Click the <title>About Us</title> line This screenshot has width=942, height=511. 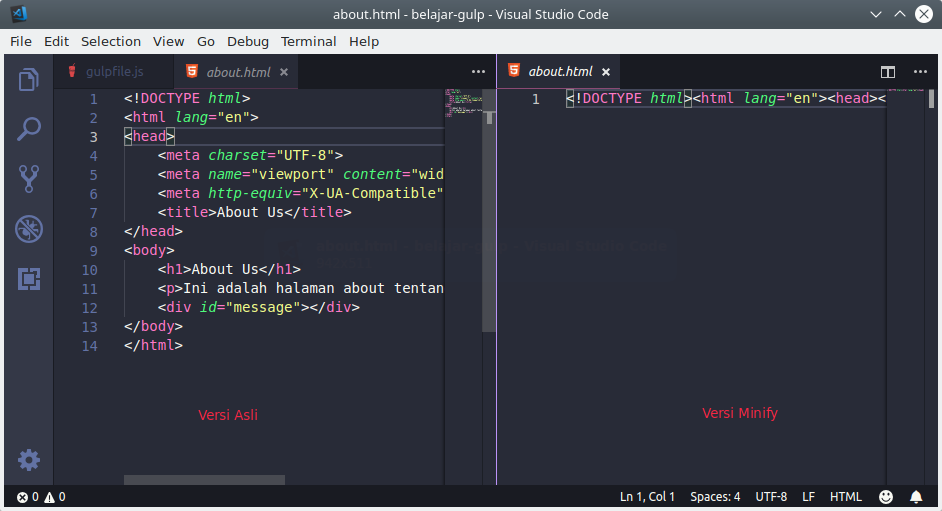point(254,213)
